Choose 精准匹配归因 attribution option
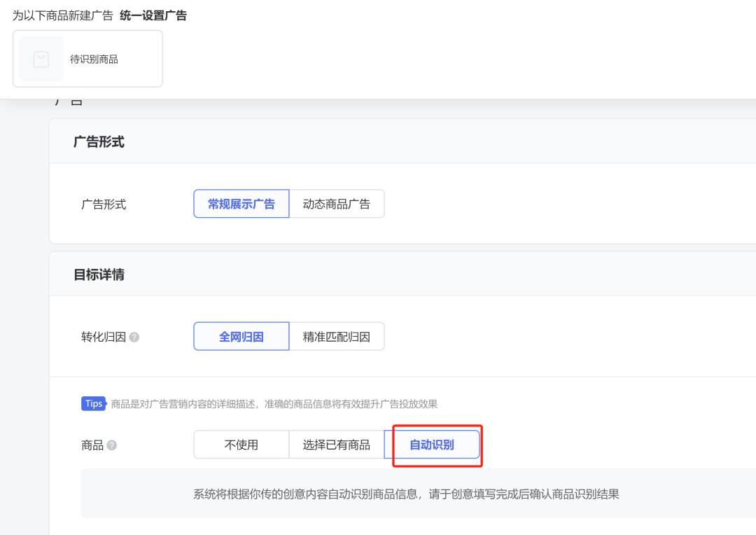756x535 pixels. 337,337
